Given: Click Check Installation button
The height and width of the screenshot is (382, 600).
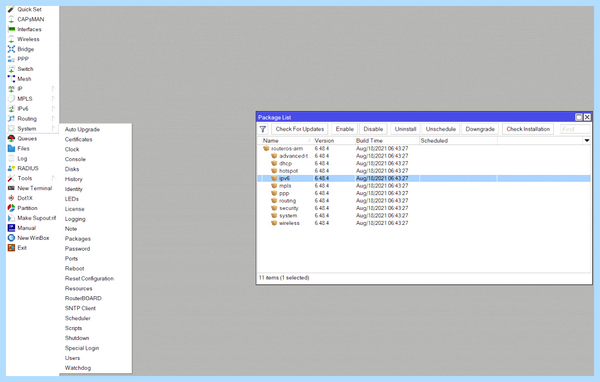Looking at the screenshot, I should click(528, 129).
